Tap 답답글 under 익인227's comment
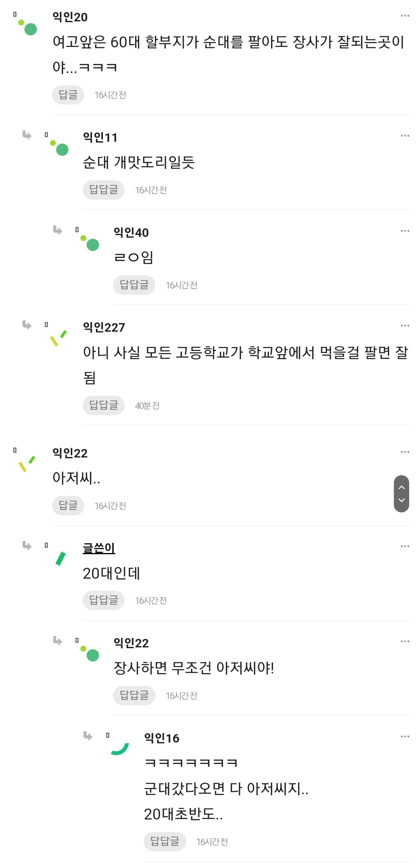The width and height of the screenshot is (419, 868). point(103,405)
